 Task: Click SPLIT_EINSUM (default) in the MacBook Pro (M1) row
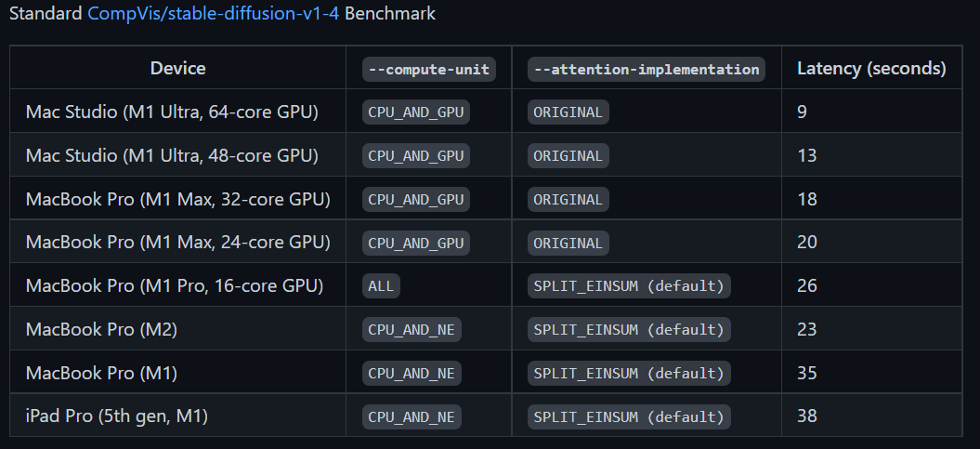coord(629,374)
